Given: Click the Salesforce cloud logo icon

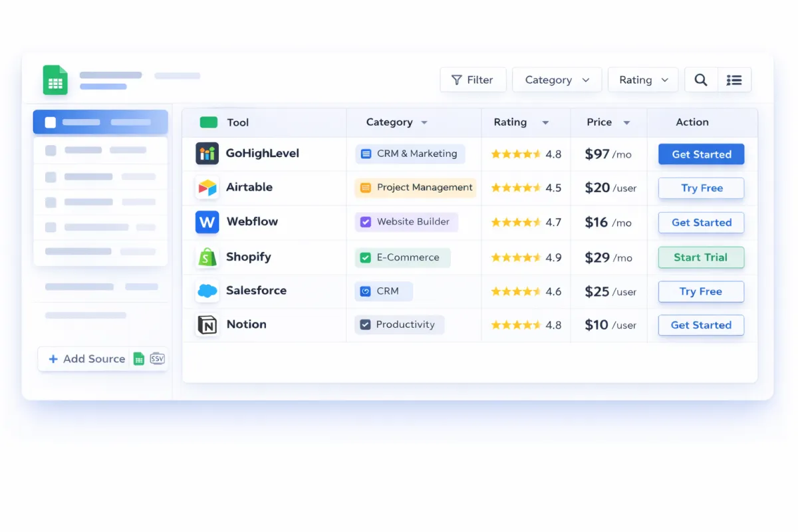Looking at the screenshot, I should coord(207,291).
